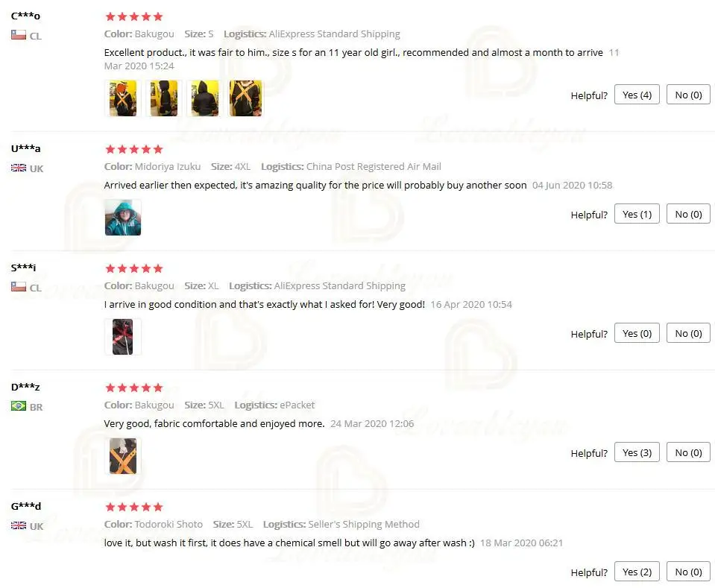The width and height of the screenshot is (715, 588).
Task: Click the Chile flag icon beside C***o
Action: (x=18, y=35)
